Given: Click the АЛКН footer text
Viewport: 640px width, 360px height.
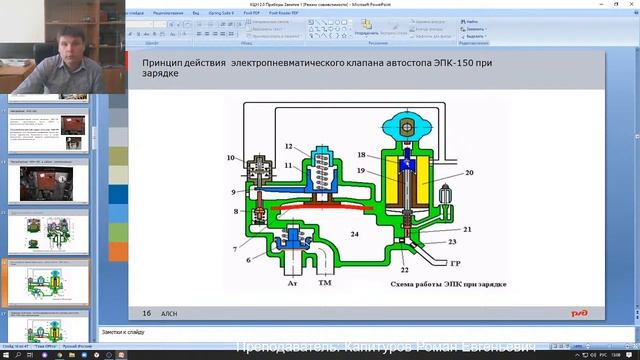Looking at the screenshot, I should pyautogui.click(x=169, y=313).
